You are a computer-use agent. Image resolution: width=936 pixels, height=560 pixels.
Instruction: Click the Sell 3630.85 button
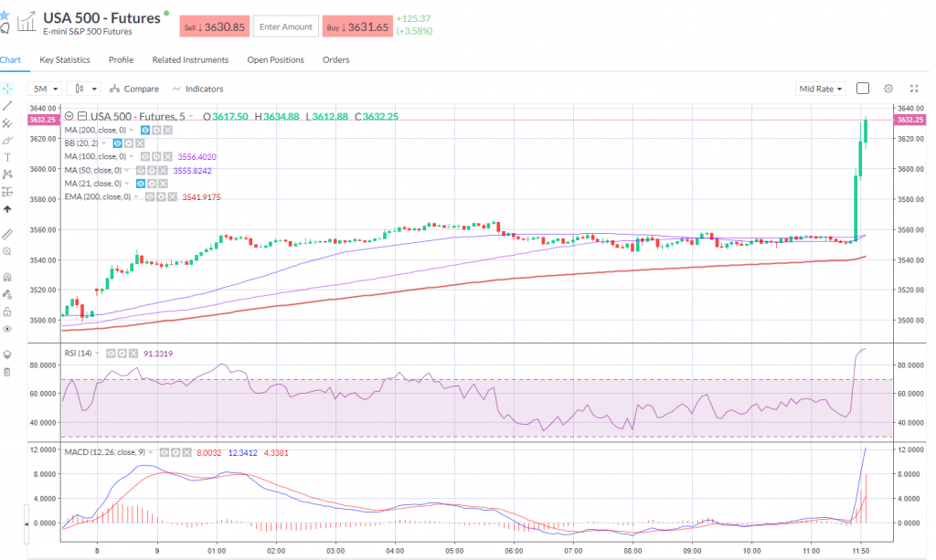click(x=214, y=26)
